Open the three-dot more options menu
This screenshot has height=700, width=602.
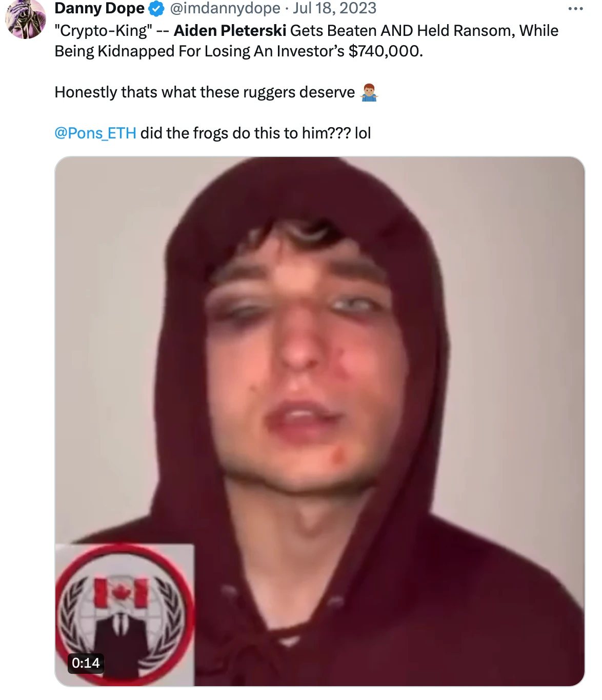click(575, 8)
